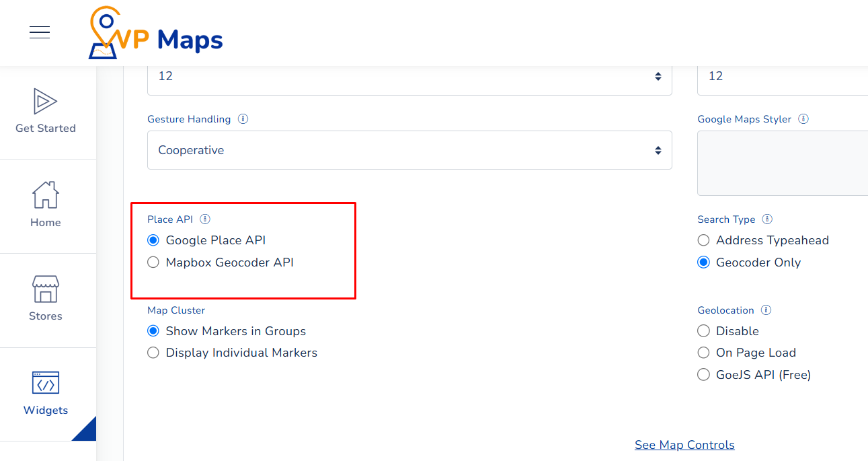Open the Gesture Handling dropdown
This screenshot has height=461, width=868.
tap(409, 150)
